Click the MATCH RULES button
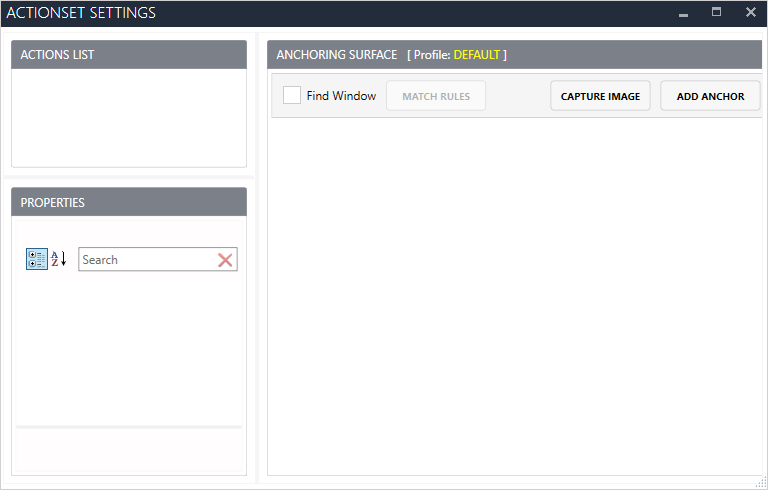The height and width of the screenshot is (500, 772). coord(436,96)
